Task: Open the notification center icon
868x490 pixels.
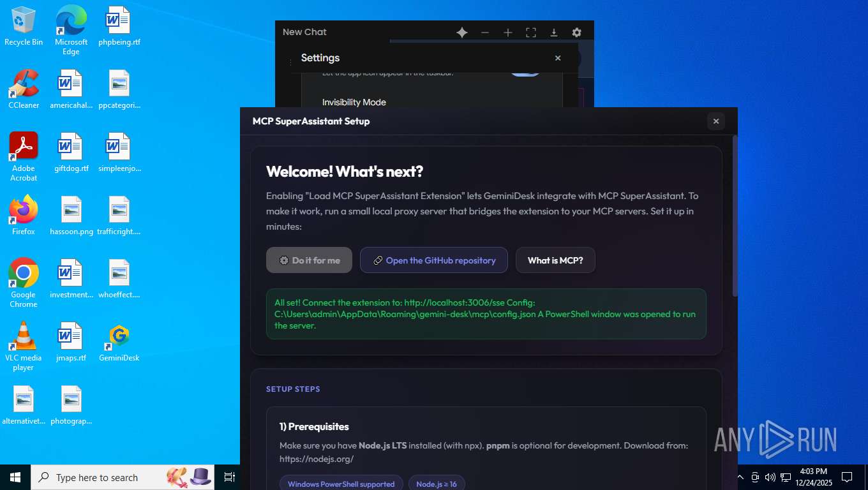Action: 847,477
